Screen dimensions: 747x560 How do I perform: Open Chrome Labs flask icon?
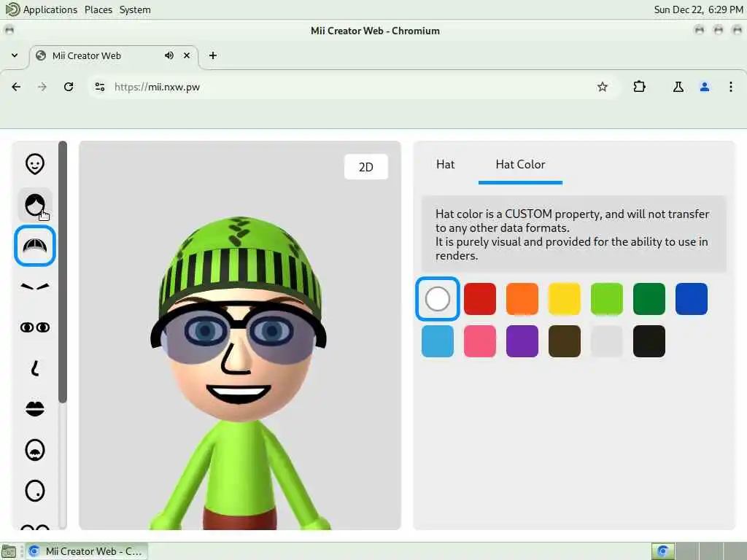pyautogui.click(x=678, y=87)
